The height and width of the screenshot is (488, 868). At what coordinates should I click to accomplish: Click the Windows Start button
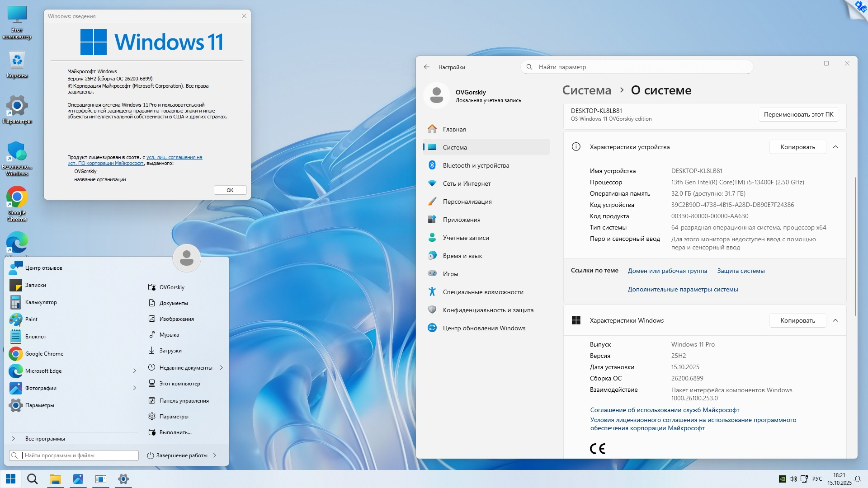(x=11, y=479)
